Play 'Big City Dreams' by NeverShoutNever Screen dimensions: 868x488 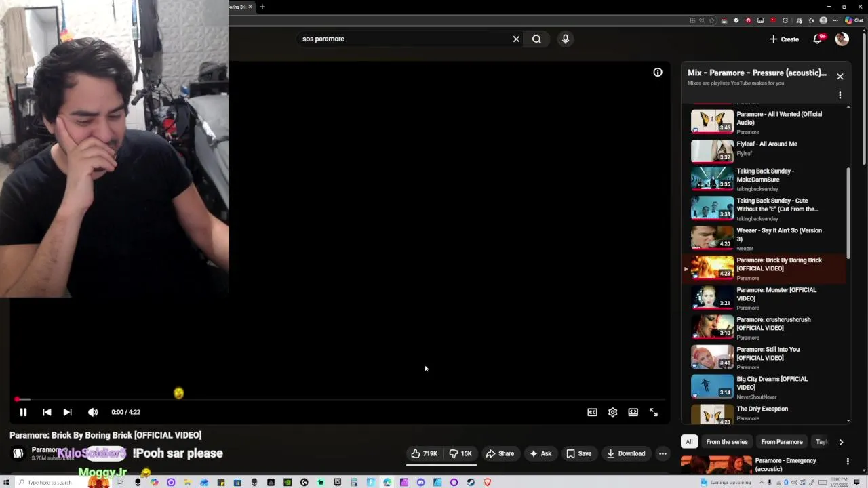(764, 388)
